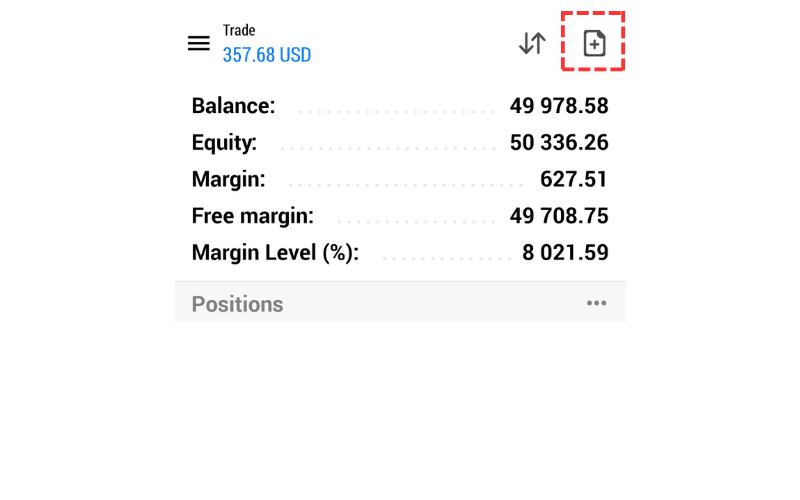
Task: Create a new order with the plus-document icon
Action: pos(594,43)
